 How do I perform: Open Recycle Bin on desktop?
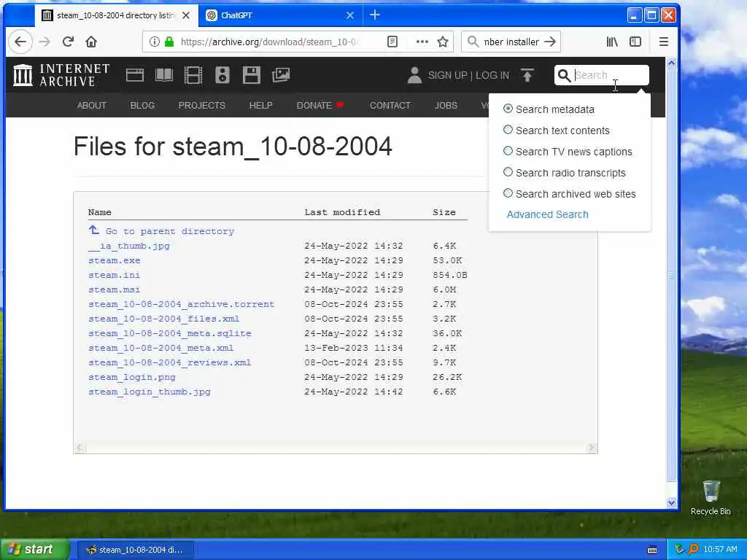click(711, 497)
